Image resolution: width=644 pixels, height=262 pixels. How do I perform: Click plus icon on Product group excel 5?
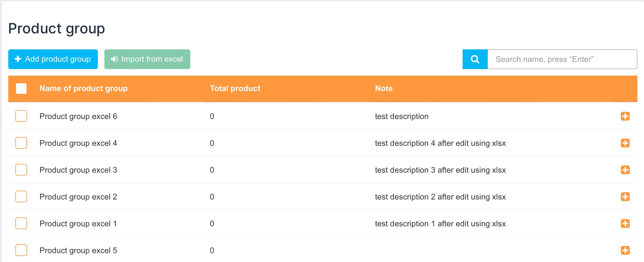(625, 251)
